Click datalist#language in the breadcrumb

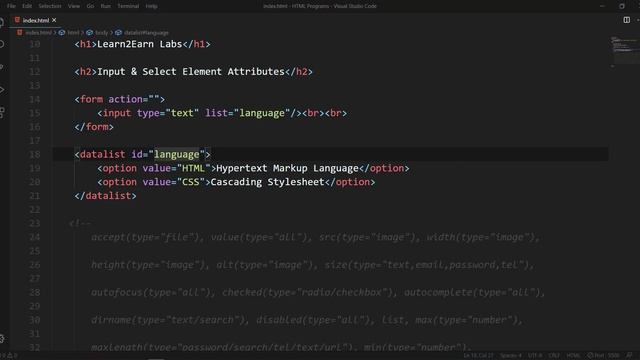(x=146, y=33)
